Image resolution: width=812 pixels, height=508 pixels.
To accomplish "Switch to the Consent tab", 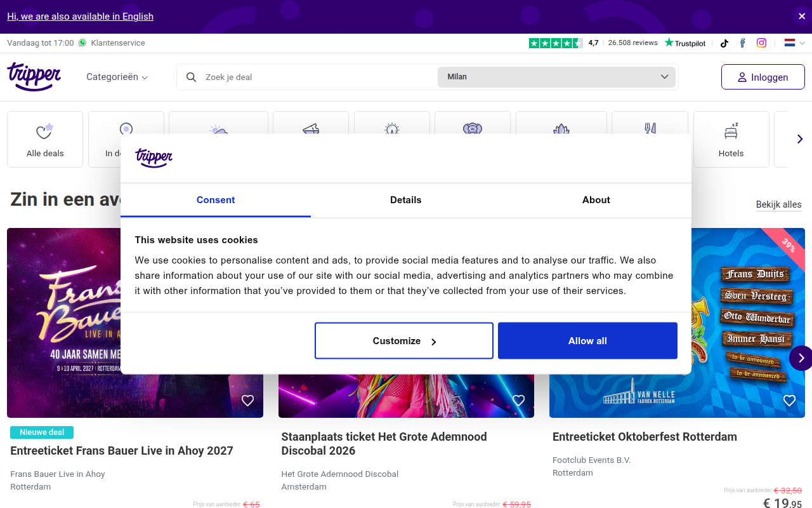I will [x=216, y=200].
